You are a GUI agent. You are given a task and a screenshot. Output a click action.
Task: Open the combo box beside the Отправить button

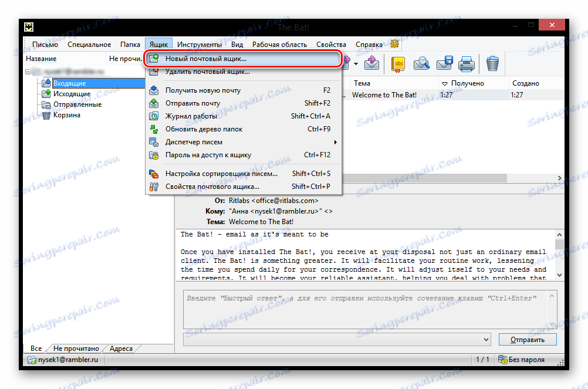tap(337, 340)
